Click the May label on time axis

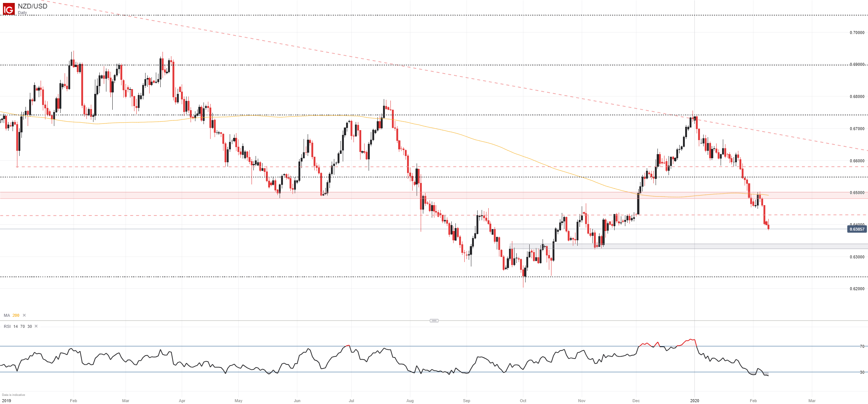pos(239,401)
